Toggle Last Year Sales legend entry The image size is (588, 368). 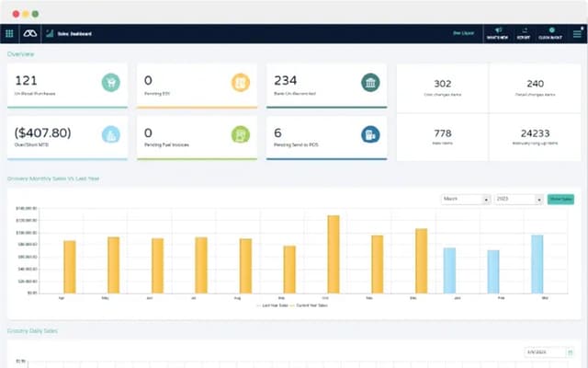pos(272,305)
